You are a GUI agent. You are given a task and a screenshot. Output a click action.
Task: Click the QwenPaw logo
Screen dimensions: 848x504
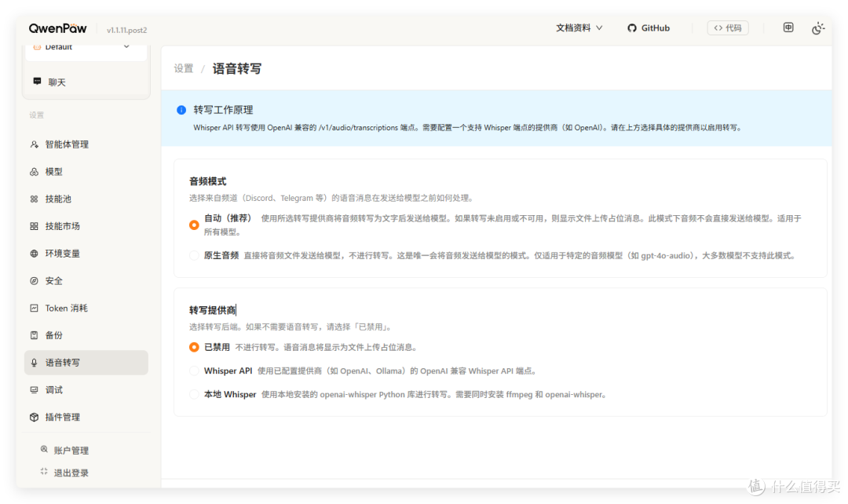coord(57,29)
